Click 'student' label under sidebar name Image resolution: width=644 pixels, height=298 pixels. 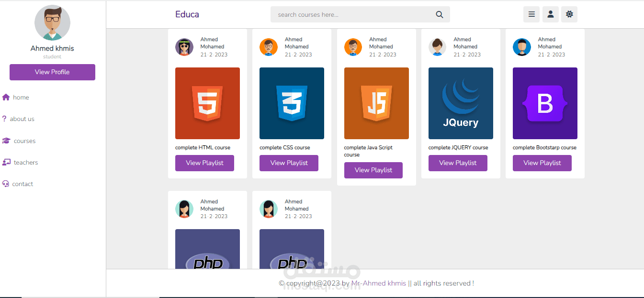(x=52, y=56)
